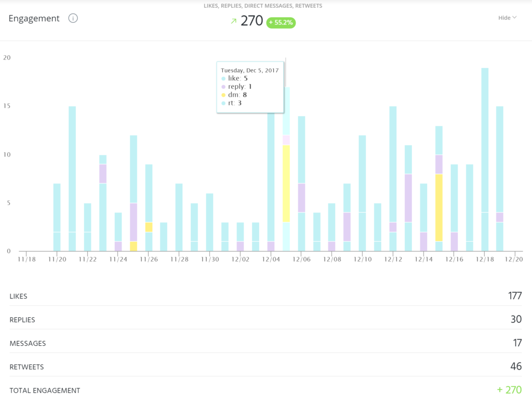Click the 270 total engagement headline number
The image size is (532, 405).
pyautogui.click(x=252, y=21)
